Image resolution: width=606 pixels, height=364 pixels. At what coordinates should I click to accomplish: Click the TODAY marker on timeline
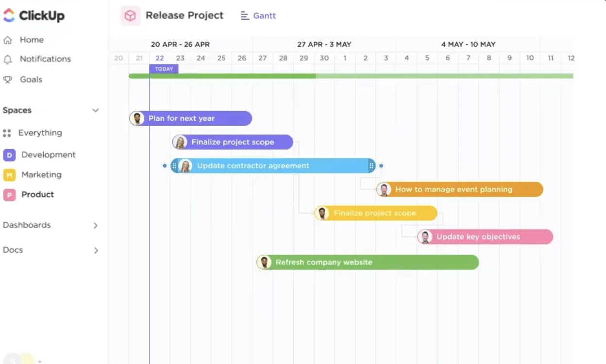click(x=164, y=69)
